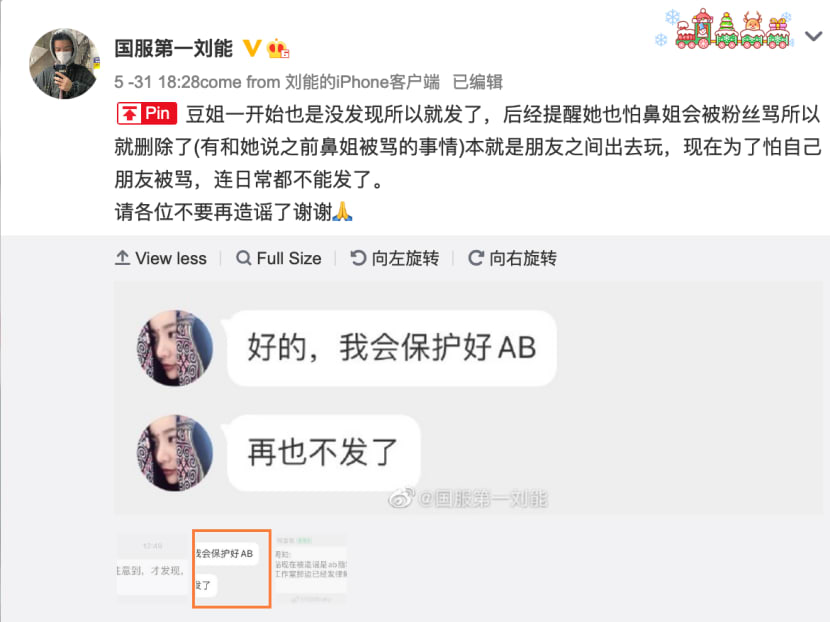Click the Christmas train decoration badge

(726, 29)
